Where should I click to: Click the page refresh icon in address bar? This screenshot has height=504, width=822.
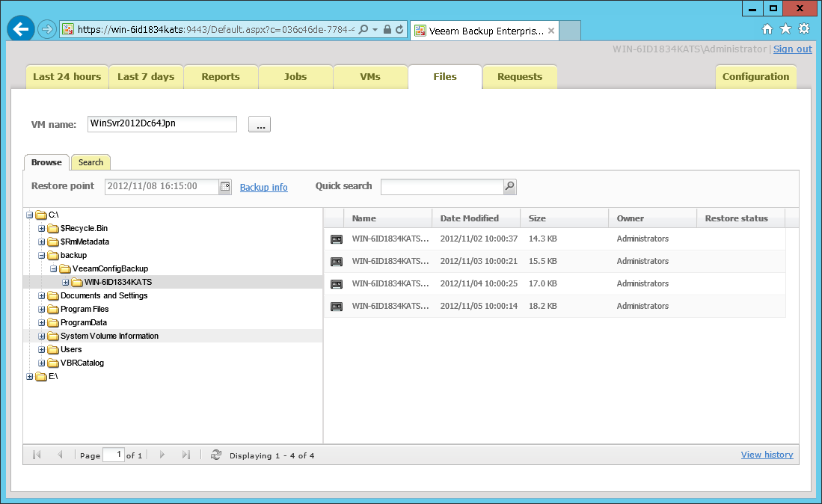coord(399,29)
